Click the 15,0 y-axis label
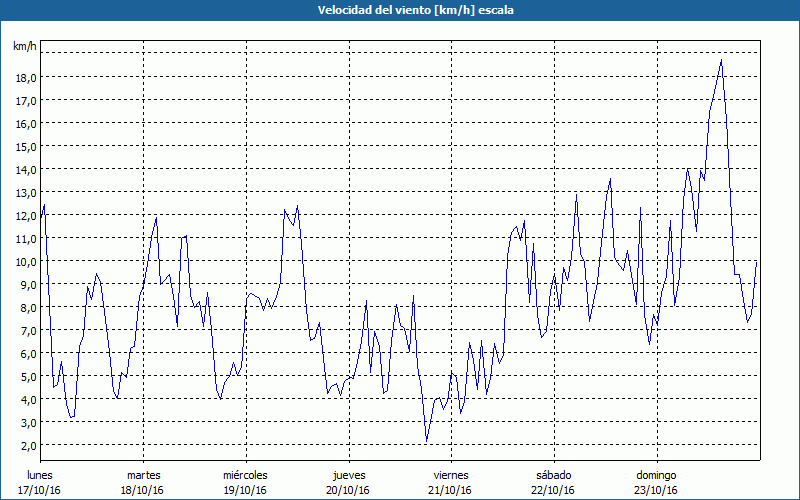Screen dimensions: 800x500 coord(25,146)
